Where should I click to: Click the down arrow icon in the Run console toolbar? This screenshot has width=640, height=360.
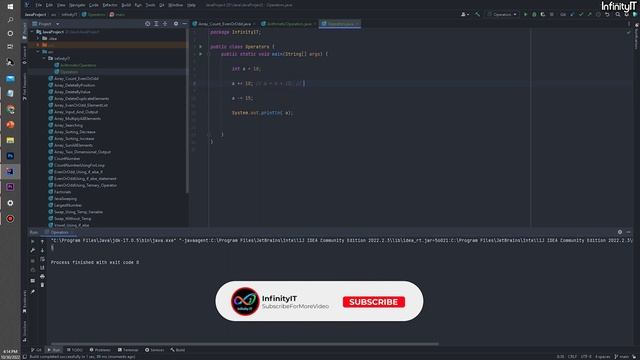tap(42, 250)
